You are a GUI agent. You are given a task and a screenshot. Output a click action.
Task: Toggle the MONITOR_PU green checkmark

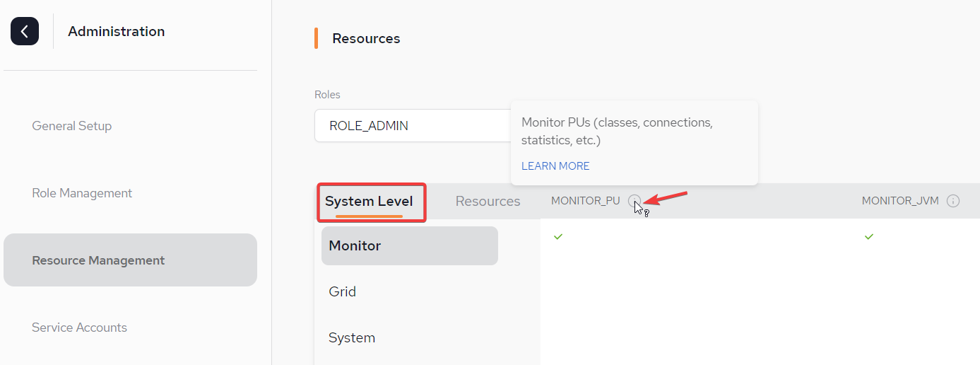558,236
